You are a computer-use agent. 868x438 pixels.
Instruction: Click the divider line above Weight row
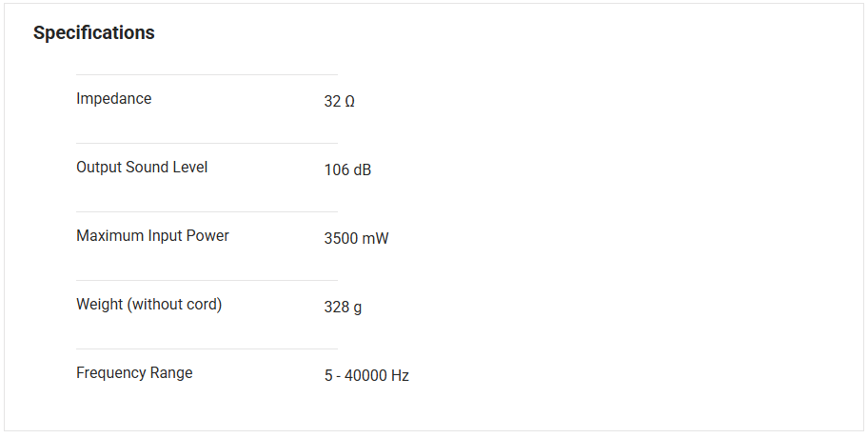tap(207, 280)
